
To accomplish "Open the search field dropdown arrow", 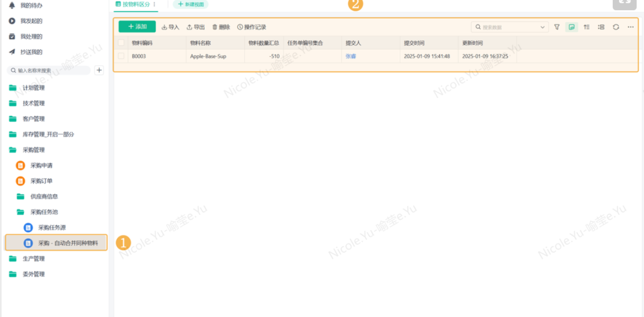I will [543, 27].
